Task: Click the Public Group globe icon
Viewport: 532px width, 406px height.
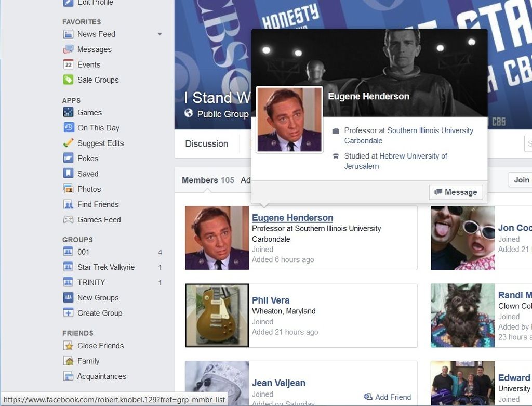Action: 189,113
